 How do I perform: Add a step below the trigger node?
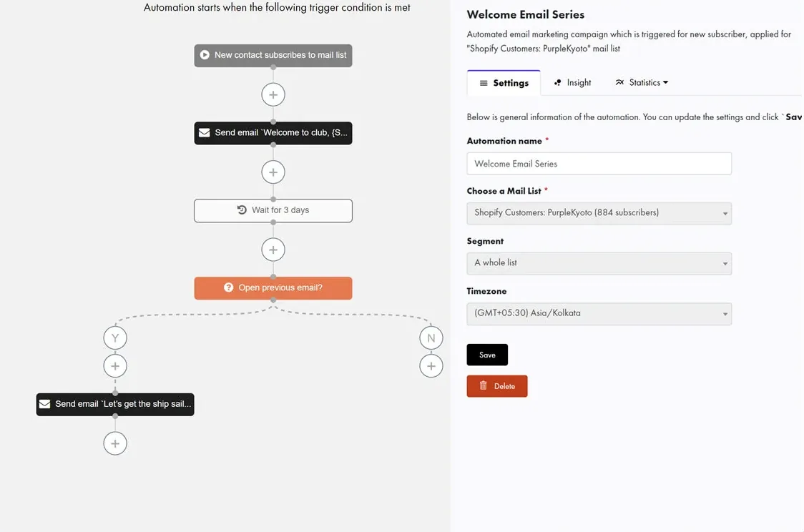[273, 95]
